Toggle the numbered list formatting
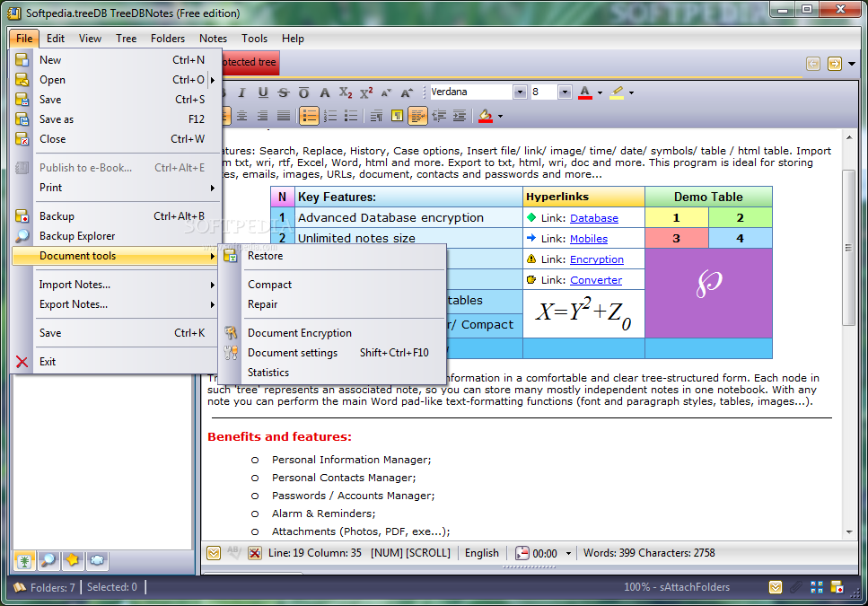The width and height of the screenshot is (868, 606). [x=330, y=116]
